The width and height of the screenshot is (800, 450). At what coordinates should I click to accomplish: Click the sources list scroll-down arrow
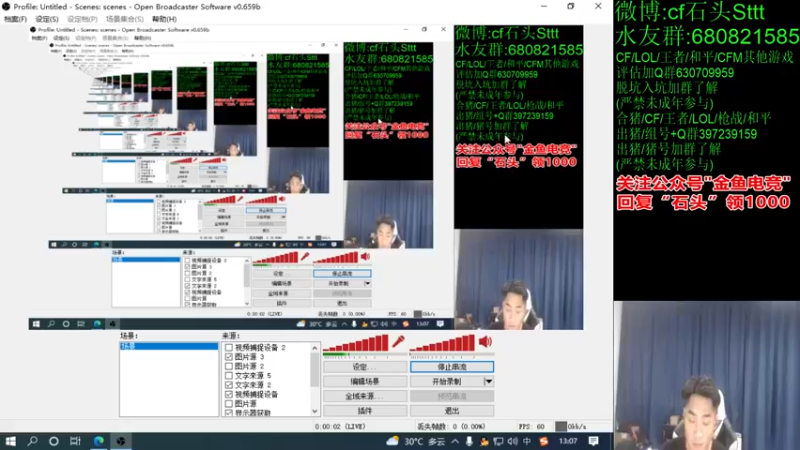pyautogui.click(x=314, y=411)
